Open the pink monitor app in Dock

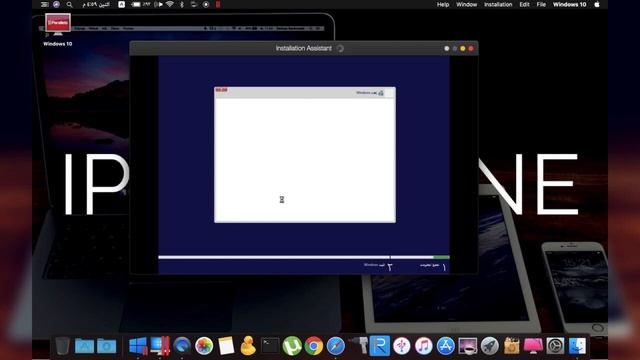tap(533, 346)
